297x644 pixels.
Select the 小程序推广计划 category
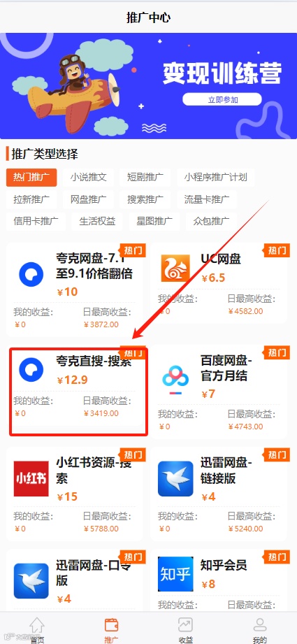(216, 178)
